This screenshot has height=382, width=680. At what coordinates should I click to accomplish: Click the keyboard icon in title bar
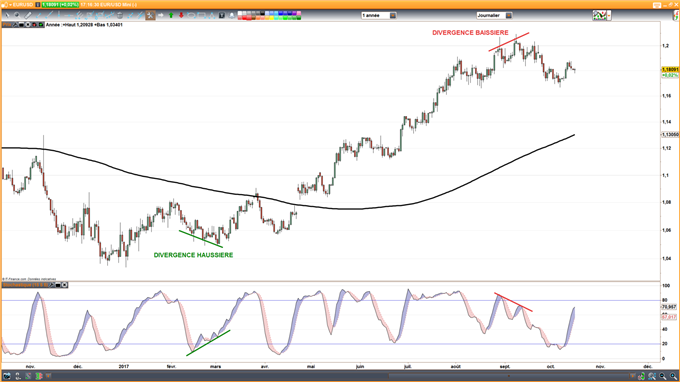[x=657, y=5]
